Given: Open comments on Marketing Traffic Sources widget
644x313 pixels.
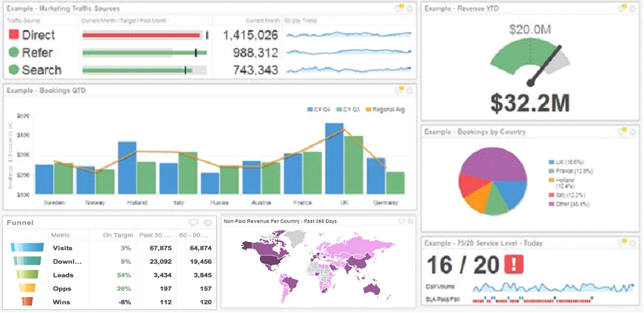Looking at the screenshot, I should [399, 8].
